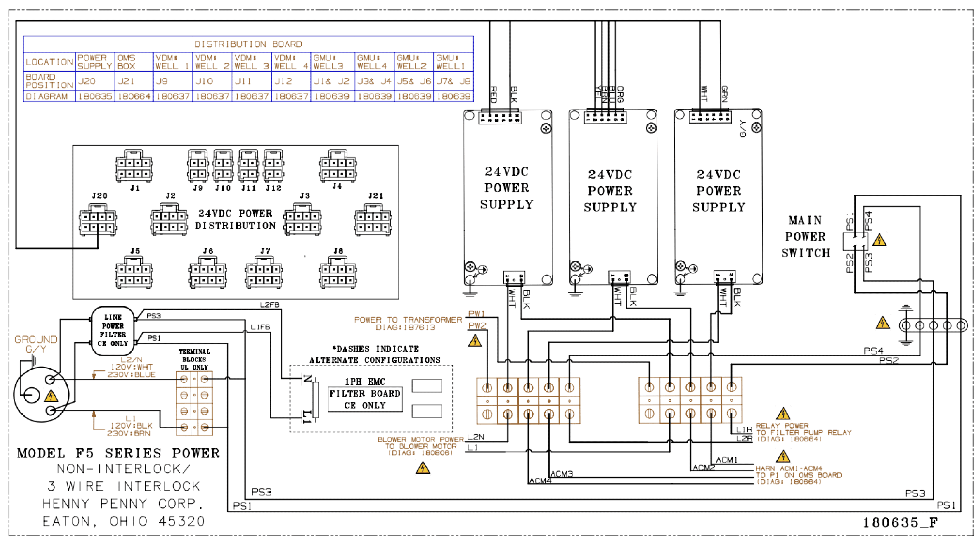Click the PW1 wire label
The height and width of the screenshot is (544, 980).
tap(477, 314)
